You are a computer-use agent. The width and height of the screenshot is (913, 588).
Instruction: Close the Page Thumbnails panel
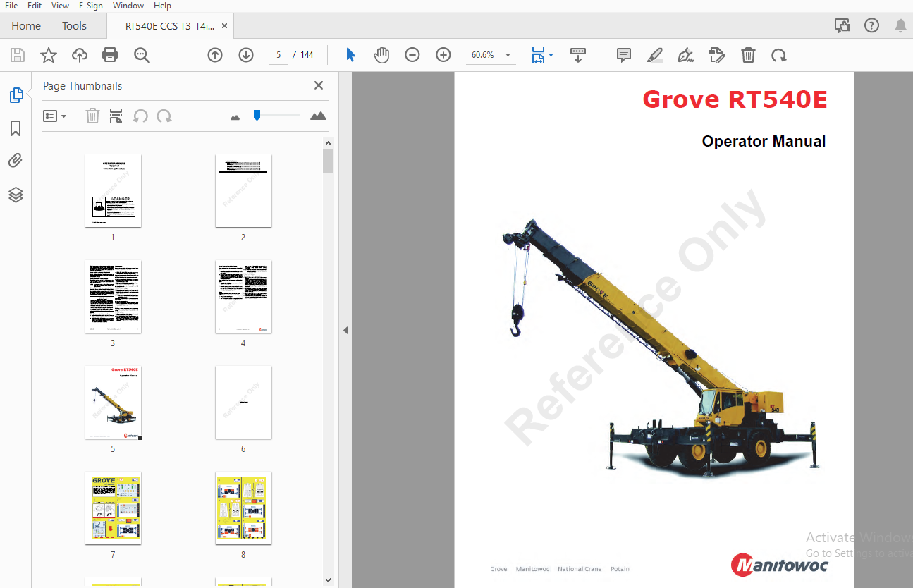[319, 85]
